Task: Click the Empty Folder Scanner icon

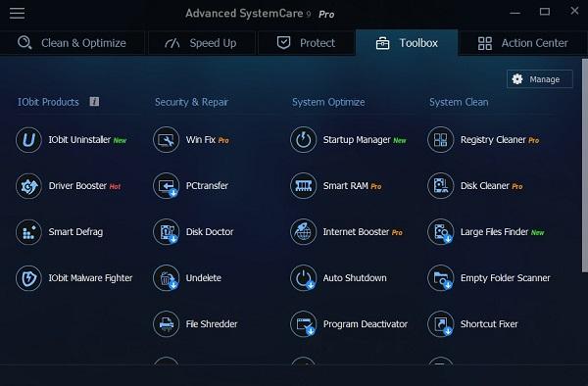Action: pos(441,278)
